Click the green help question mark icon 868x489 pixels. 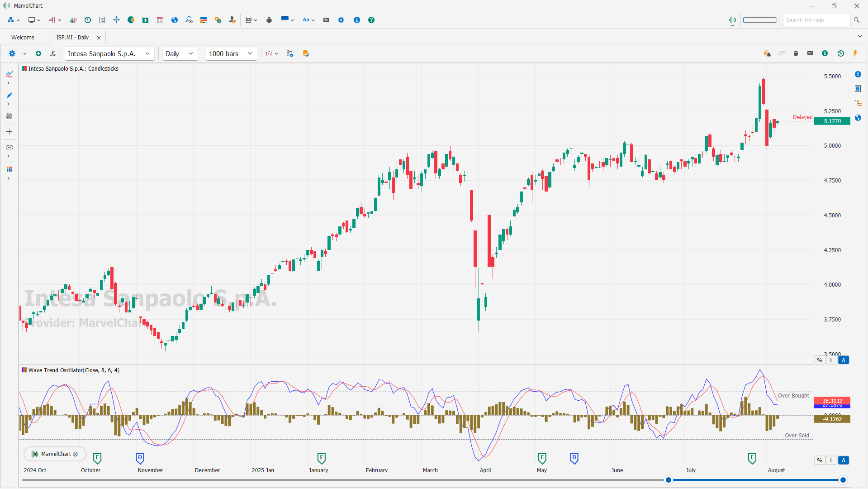click(x=371, y=20)
